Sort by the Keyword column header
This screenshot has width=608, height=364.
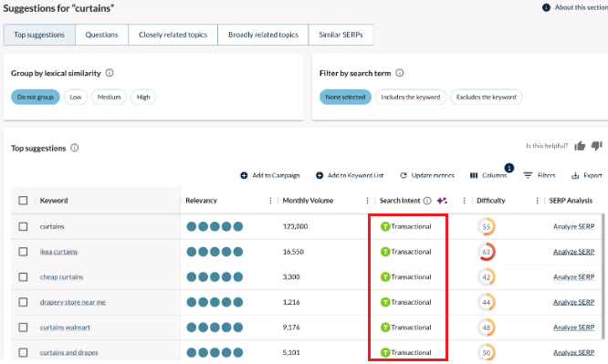click(54, 201)
